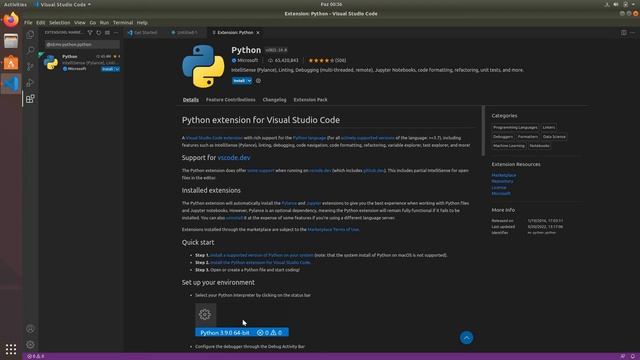Open the Microsoft resource link
The width and height of the screenshot is (640, 360).
pyautogui.click(x=501, y=193)
